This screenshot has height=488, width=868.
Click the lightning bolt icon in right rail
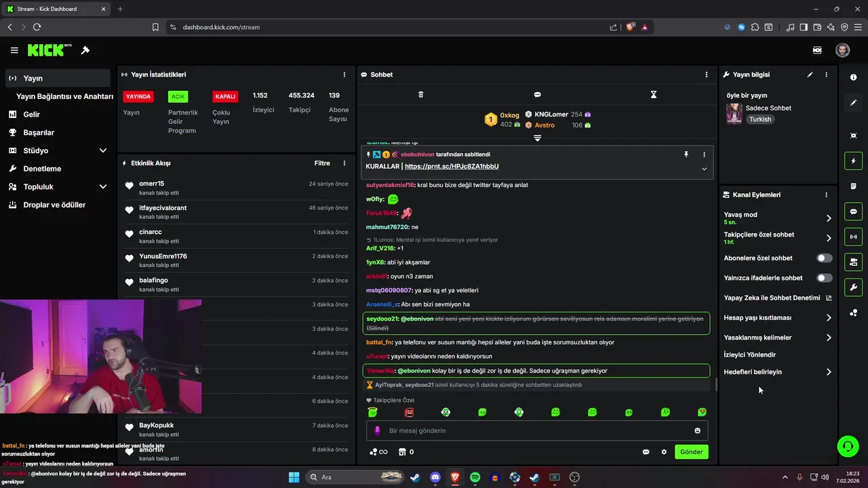pos(853,161)
